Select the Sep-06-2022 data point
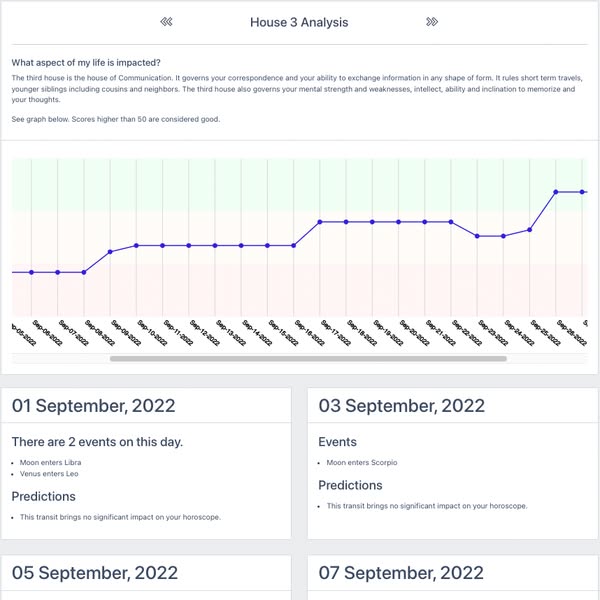The width and height of the screenshot is (600, 600). (32, 272)
